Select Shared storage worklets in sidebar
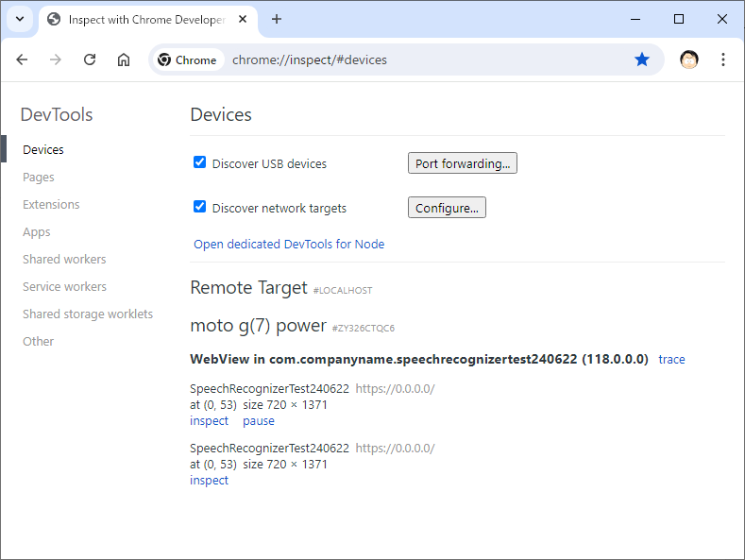 coord(88,314)
